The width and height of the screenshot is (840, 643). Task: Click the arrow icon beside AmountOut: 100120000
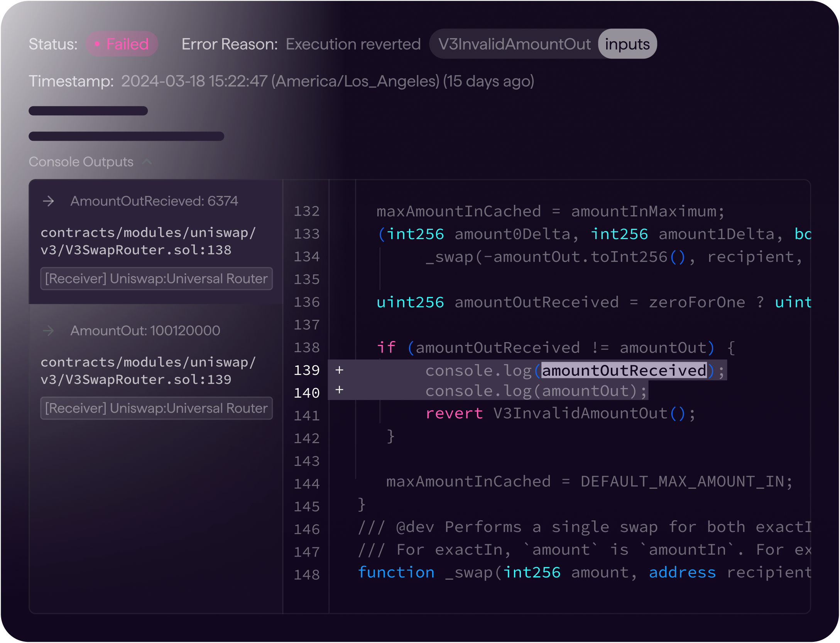pyautogui.click(x=49, y=331)
